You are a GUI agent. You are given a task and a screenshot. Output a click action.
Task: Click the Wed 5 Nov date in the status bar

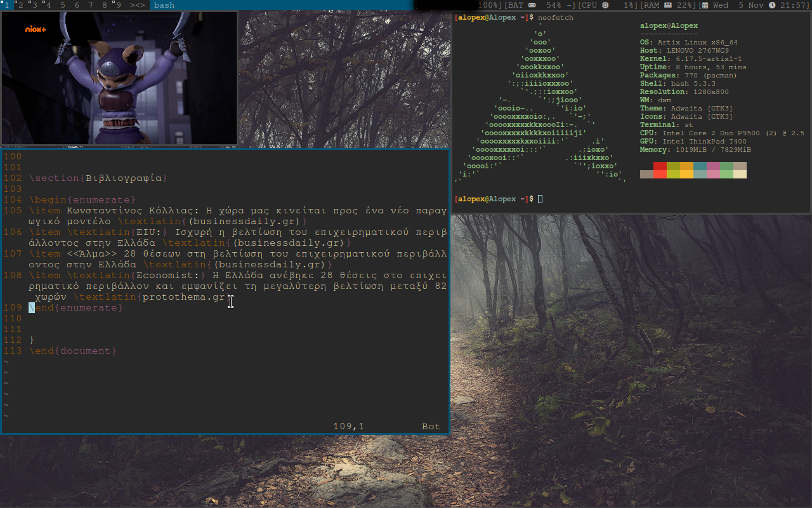click(737, 5)
